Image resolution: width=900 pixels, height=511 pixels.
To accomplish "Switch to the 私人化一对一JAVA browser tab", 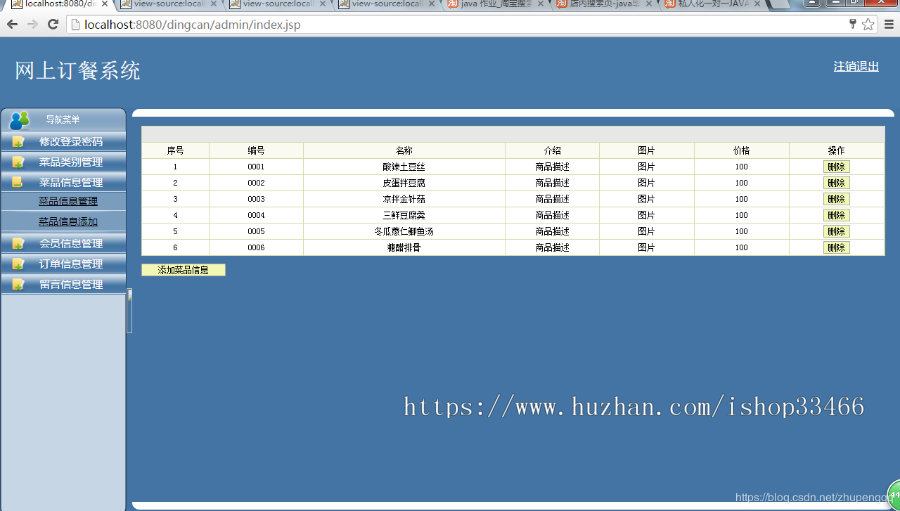I will point(714,4).
